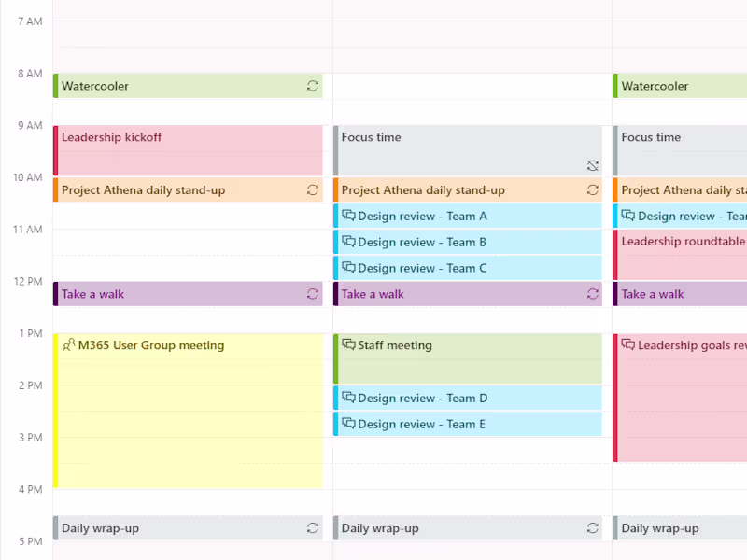Click the people icon on M365 User Group meeting
The width and height of the screenshot is (747, 560).
pyautogui.click(x=68, y=345)
